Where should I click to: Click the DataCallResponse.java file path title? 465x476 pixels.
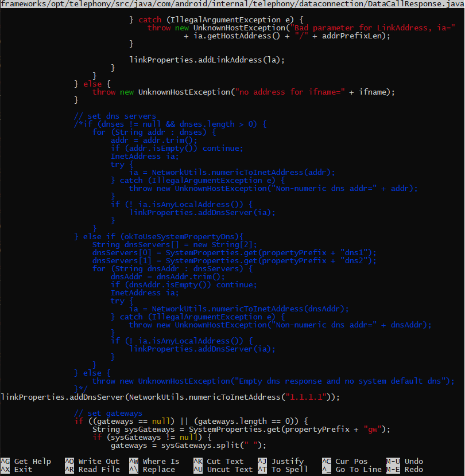point(232,4)
